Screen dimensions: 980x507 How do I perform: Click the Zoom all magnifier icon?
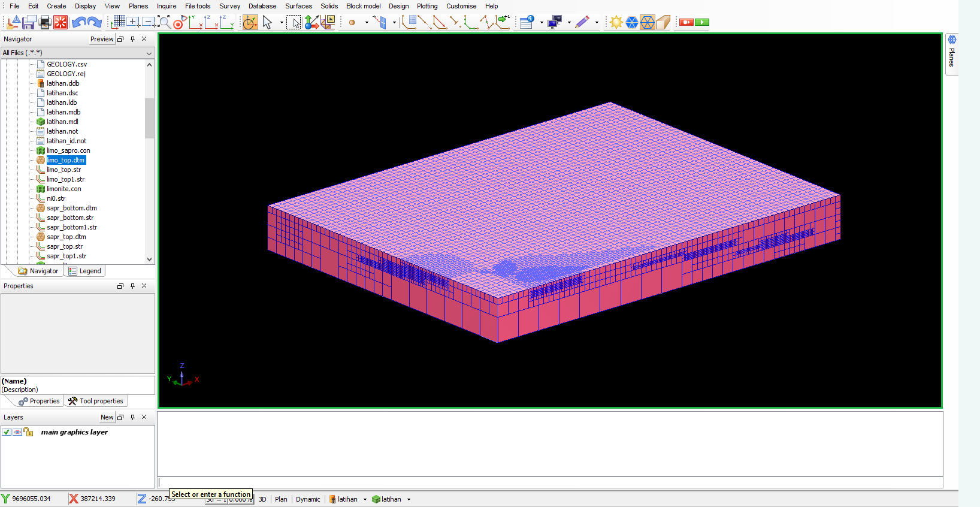click(164, 23)
